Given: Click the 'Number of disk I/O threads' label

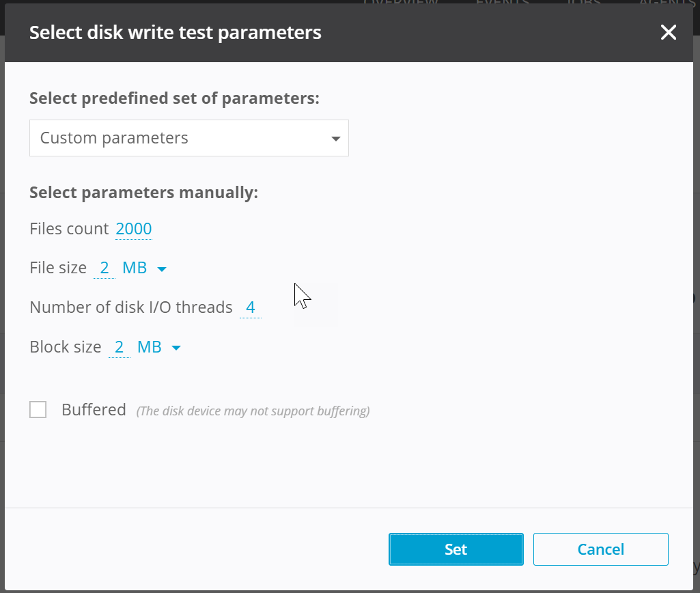Looking at the screenshot, I should click(131, 307).
